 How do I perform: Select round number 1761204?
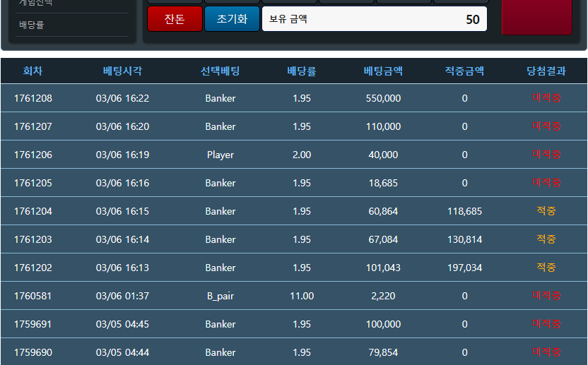33,211
